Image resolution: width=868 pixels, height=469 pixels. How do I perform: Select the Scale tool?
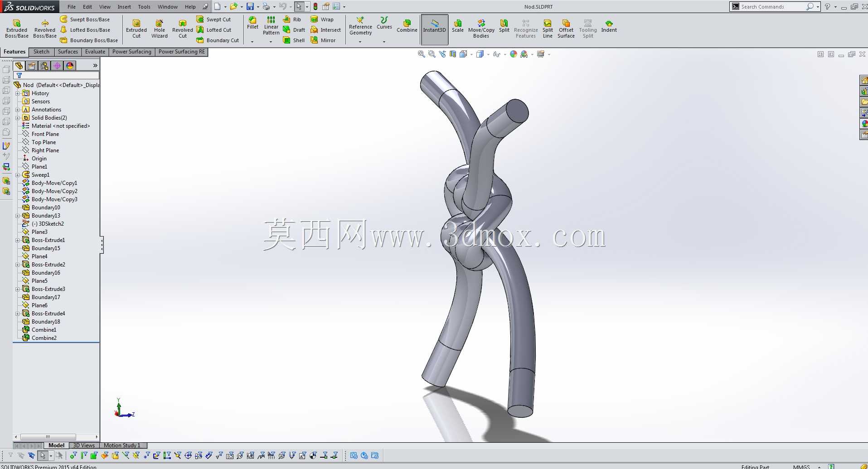(458, 26)
